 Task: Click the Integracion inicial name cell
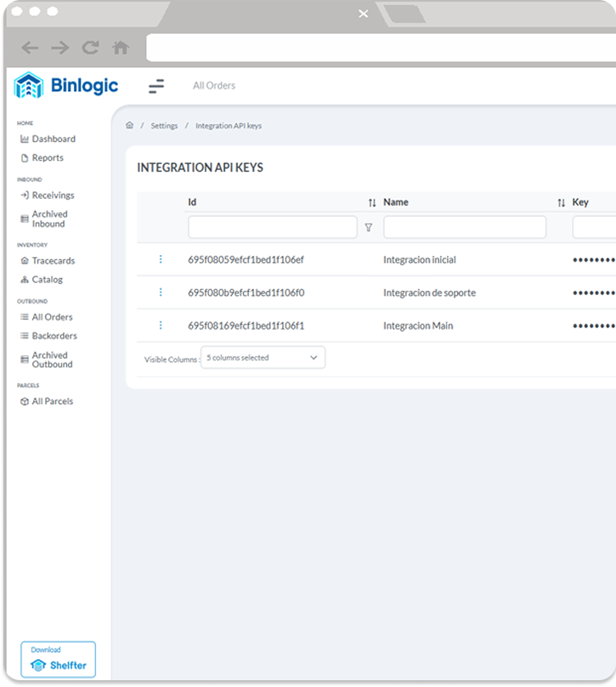420,260
